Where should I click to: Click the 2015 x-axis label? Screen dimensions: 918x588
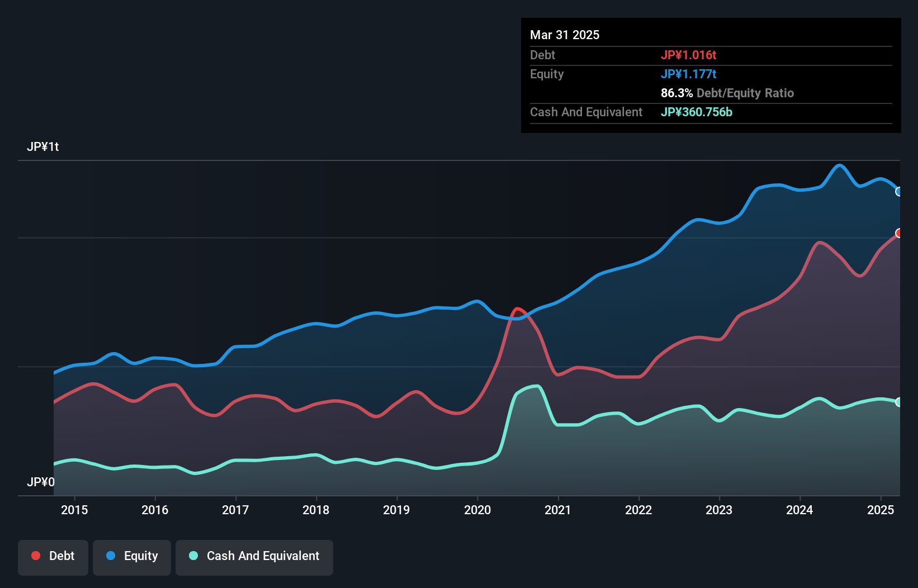(74, 510)
